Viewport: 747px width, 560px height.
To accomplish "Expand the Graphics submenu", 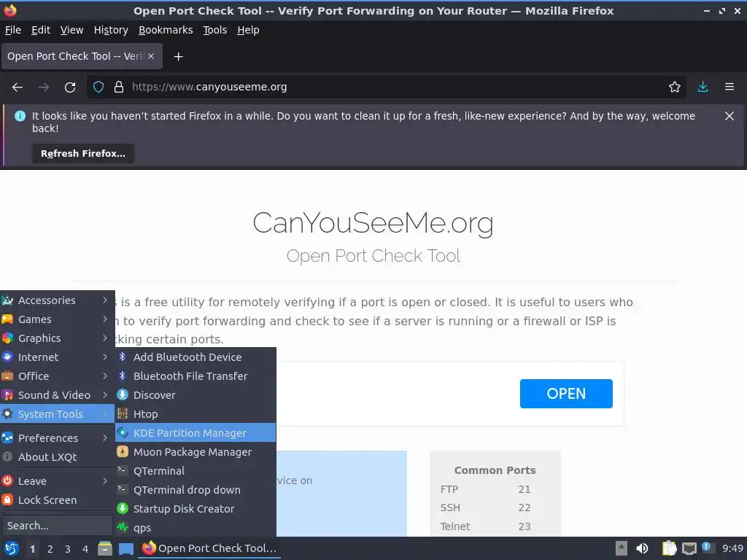I will [57, 338].
